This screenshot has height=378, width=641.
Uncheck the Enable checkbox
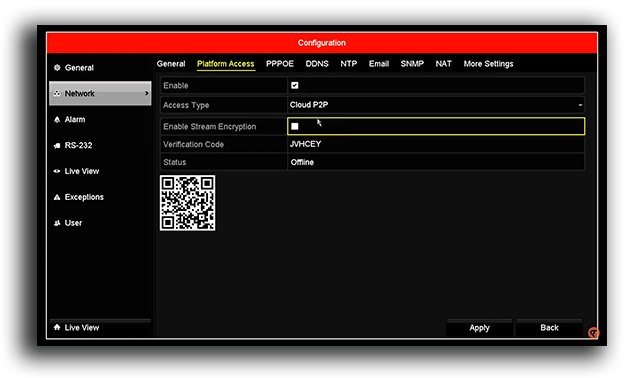tap(294, 85)
